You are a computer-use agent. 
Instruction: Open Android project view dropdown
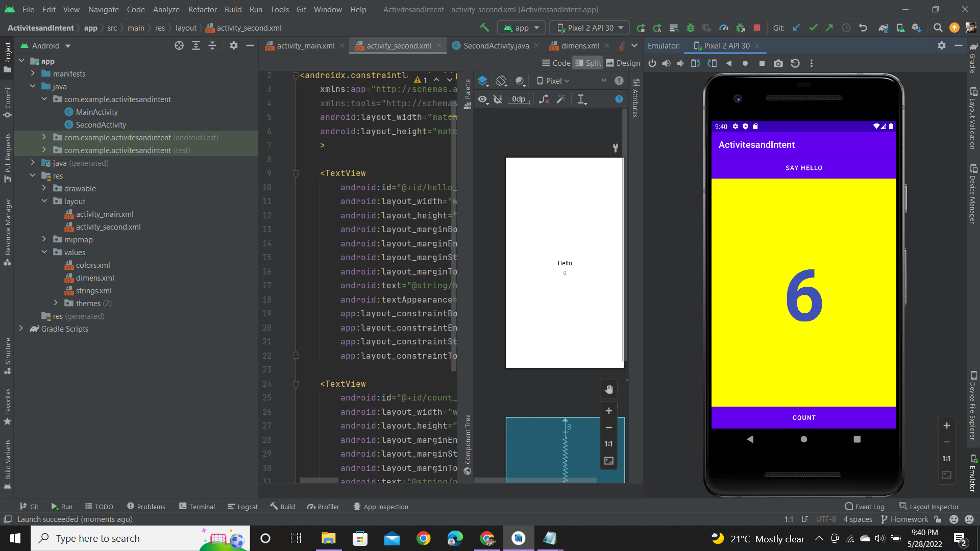click(x=45, y=45)
